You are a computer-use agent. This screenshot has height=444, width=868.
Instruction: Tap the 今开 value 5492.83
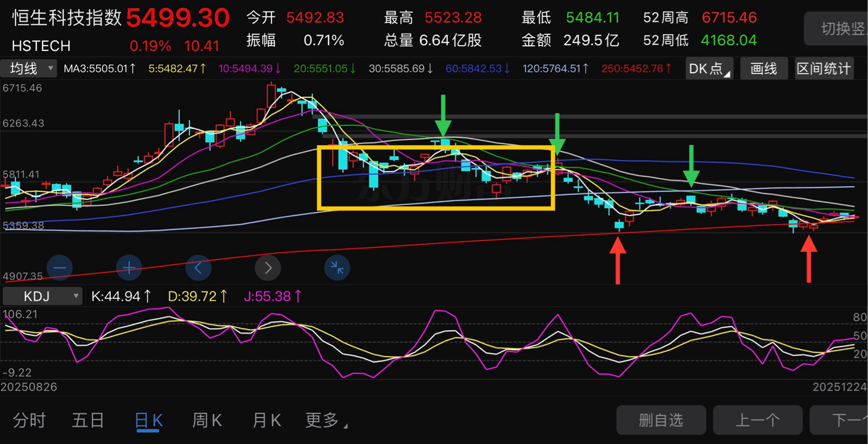tap(315, 17)
